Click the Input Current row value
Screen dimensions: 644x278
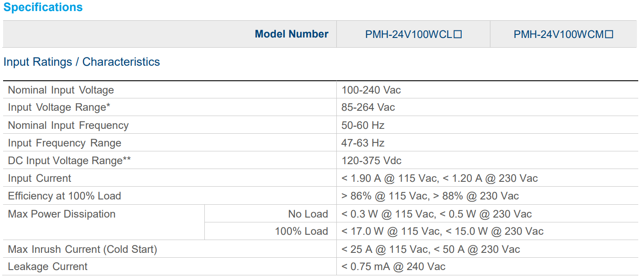point(440,178)
